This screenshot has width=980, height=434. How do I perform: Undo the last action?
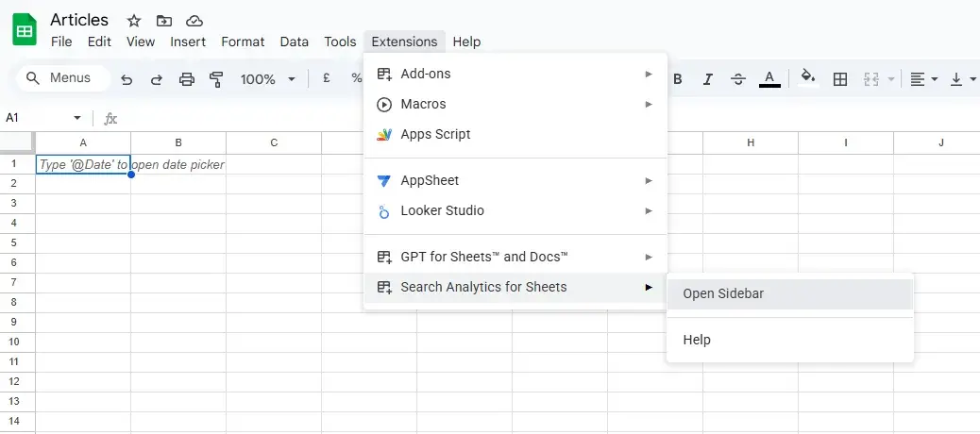coord(127,79)
